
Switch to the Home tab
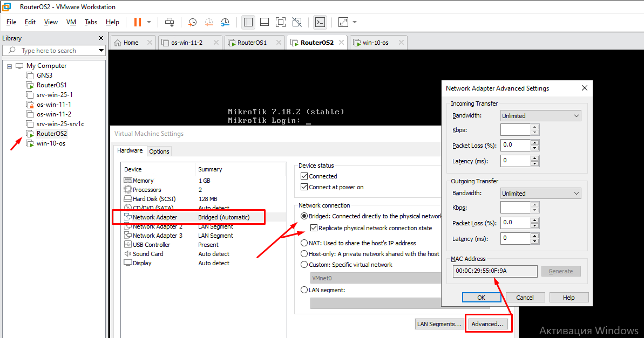[131, 43]
